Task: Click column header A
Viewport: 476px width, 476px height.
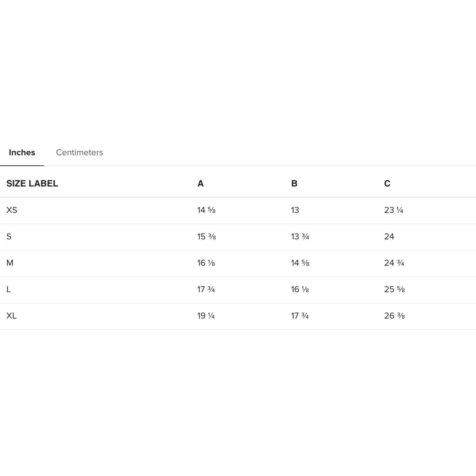Action: click(x=200, y=183)
